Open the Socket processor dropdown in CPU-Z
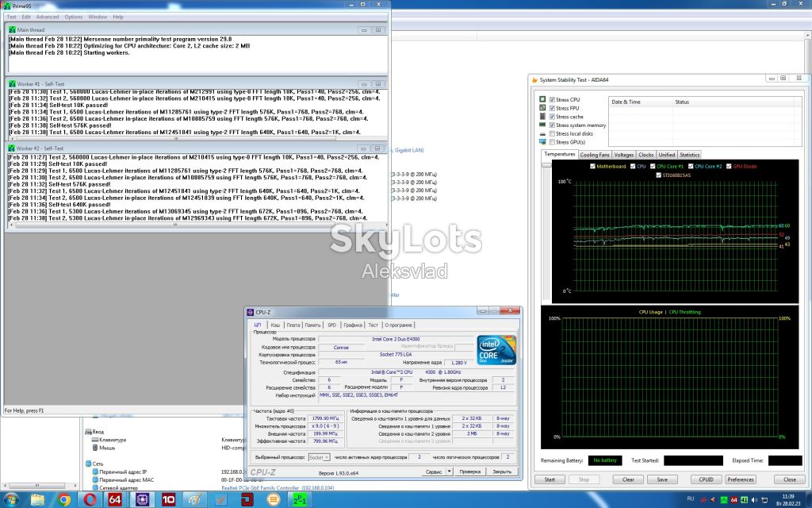Image resolution: width=812 pixels, height=508 pixels. [x=319, y=457]
